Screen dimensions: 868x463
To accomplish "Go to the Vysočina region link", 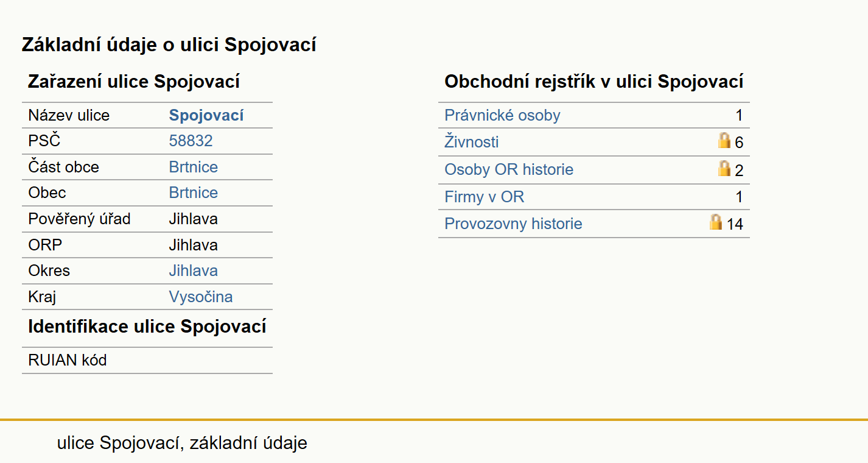I will [201, 297].
